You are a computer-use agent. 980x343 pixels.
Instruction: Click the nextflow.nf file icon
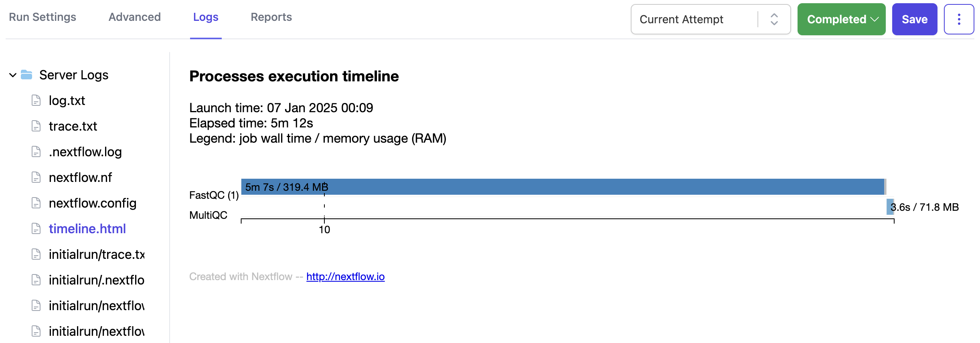(x=36, y=177)
